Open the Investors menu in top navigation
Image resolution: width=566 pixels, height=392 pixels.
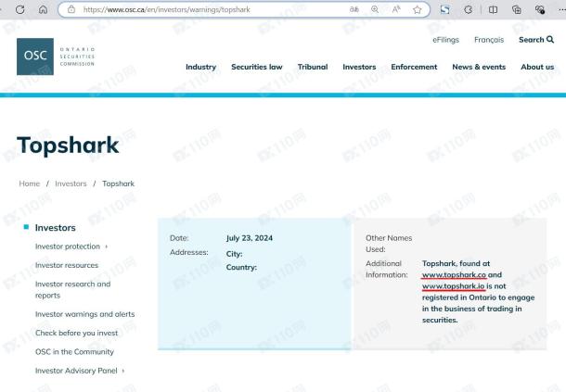point(359,67)
